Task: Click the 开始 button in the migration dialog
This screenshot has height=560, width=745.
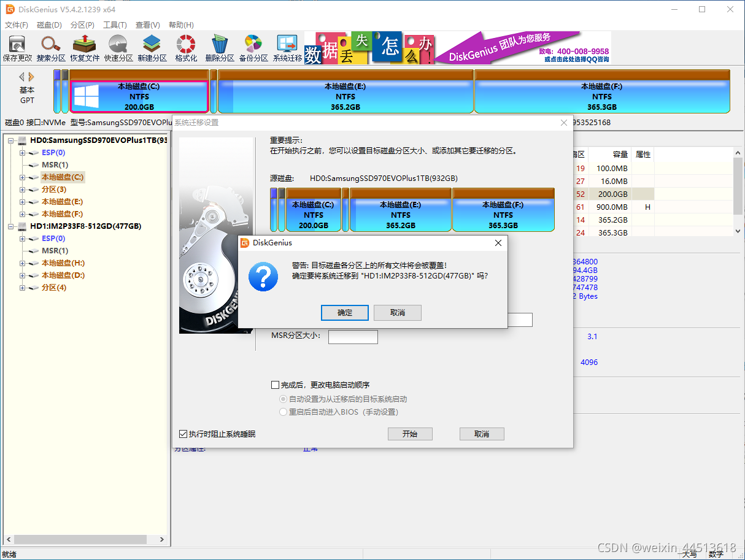Action: pyautogui.click(x=410, y=434)
